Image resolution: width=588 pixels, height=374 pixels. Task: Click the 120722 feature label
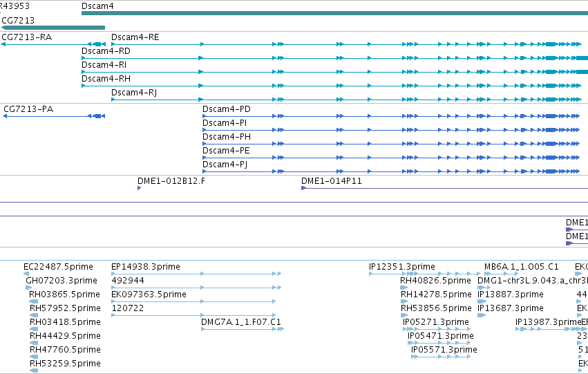pyautogui.click(x=128, y=308)
